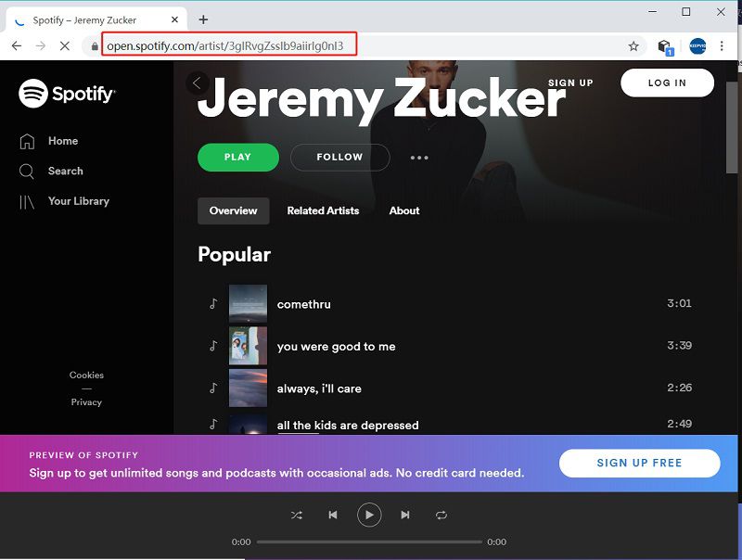Viewport: 742px width, 560px height.
Task: Open the Chrome profile avatar
Action: click(x=697, y=45)
